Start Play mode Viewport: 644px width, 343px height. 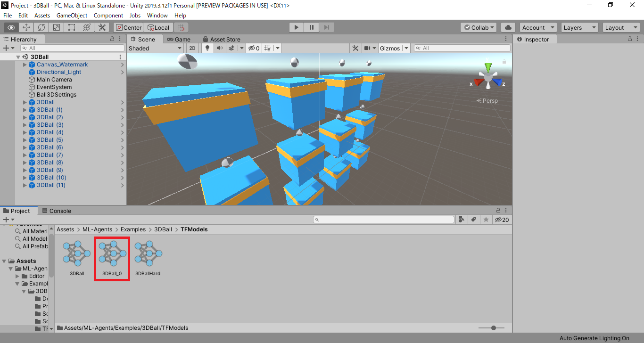click(x=297, y=27)
